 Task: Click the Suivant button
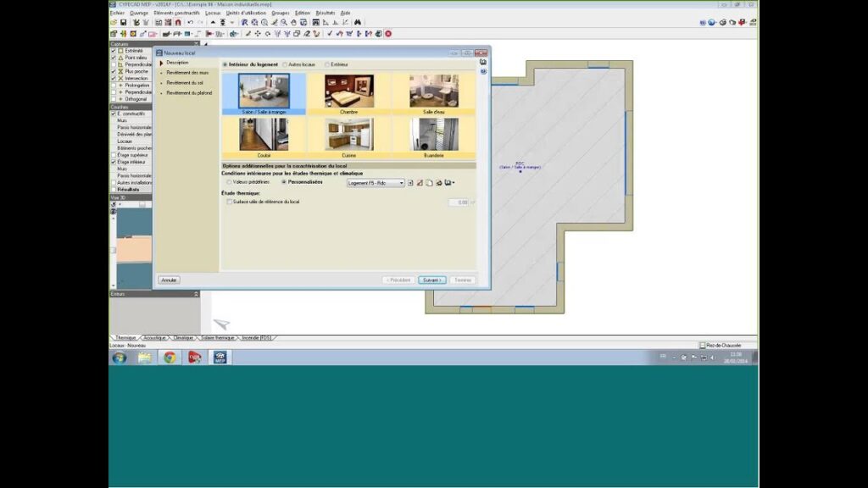click(x=431, y=280)
